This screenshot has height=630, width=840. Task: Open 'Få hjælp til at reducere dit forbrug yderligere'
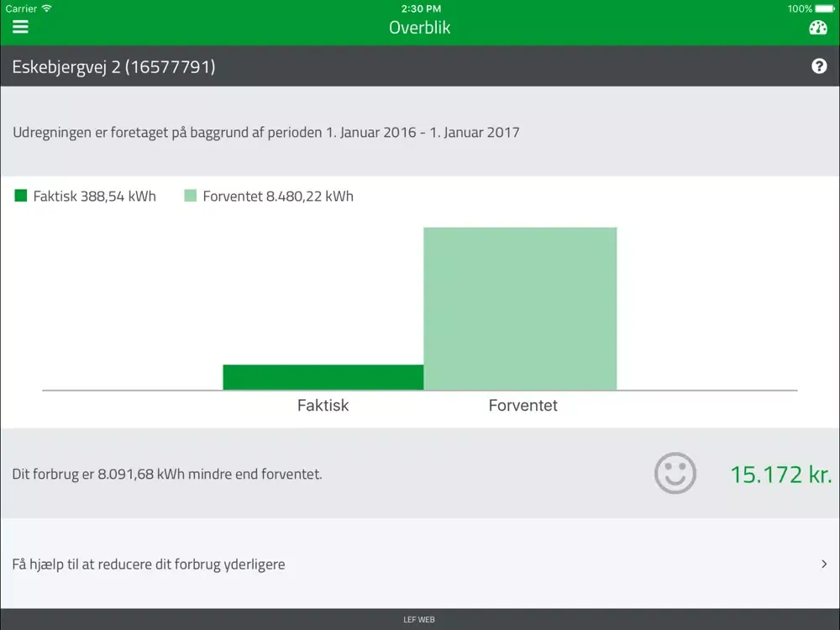(x=420, y=564)
